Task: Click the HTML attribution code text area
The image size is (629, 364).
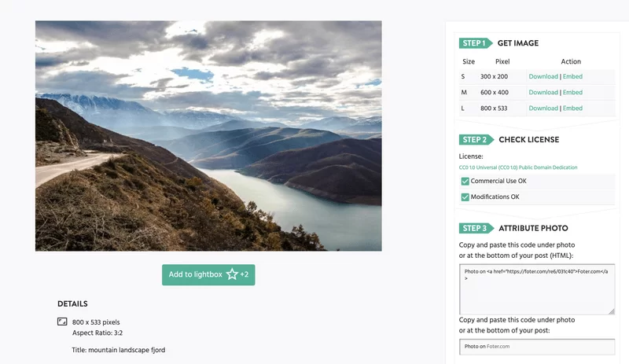Action: tap(537, 289)
